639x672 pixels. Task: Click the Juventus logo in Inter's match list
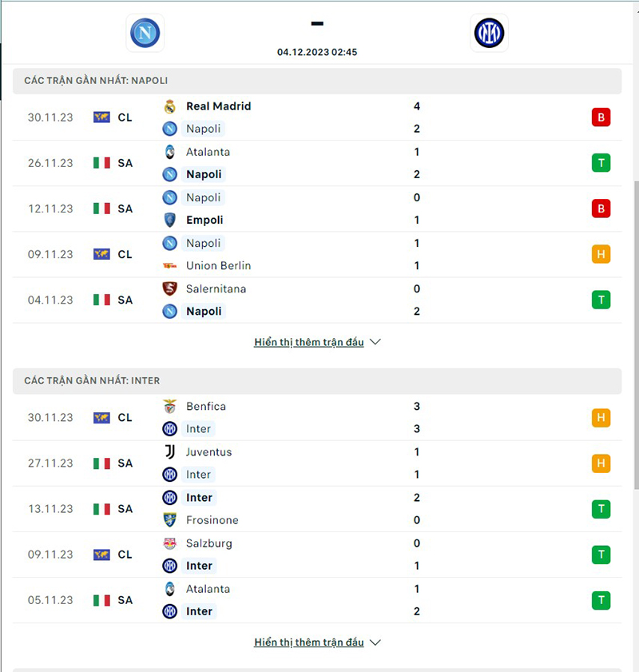pyautogui.click(x=169, y=451)
